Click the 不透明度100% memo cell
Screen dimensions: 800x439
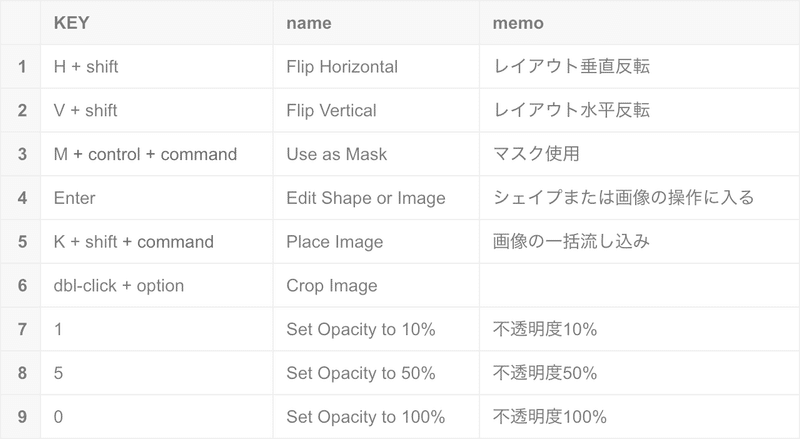[639, 417]
